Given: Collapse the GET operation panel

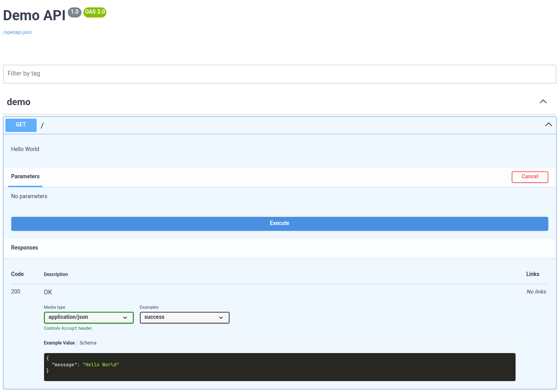Looking at the screenshot, I should coord(548,125).
